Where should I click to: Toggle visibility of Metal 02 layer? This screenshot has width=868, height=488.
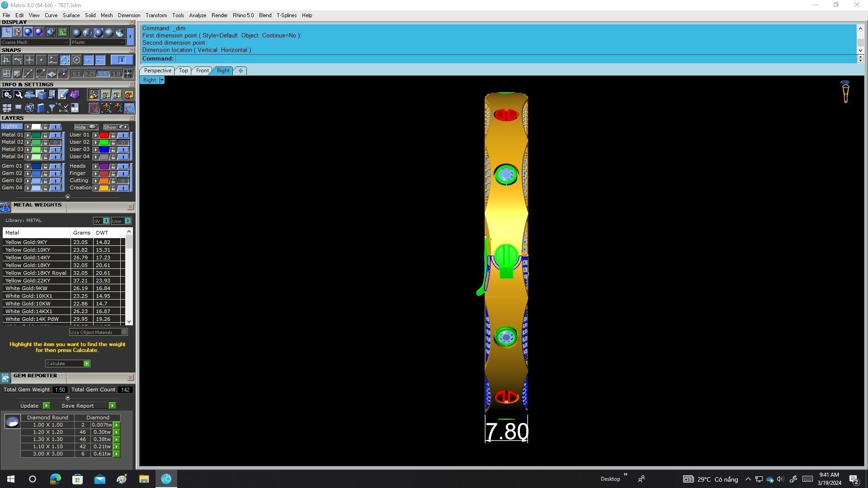56,142
